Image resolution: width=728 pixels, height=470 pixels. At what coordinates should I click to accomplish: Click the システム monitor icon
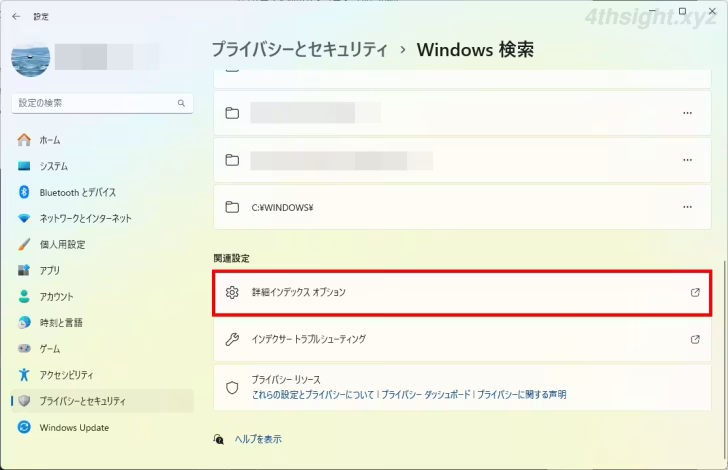point(24,166)
